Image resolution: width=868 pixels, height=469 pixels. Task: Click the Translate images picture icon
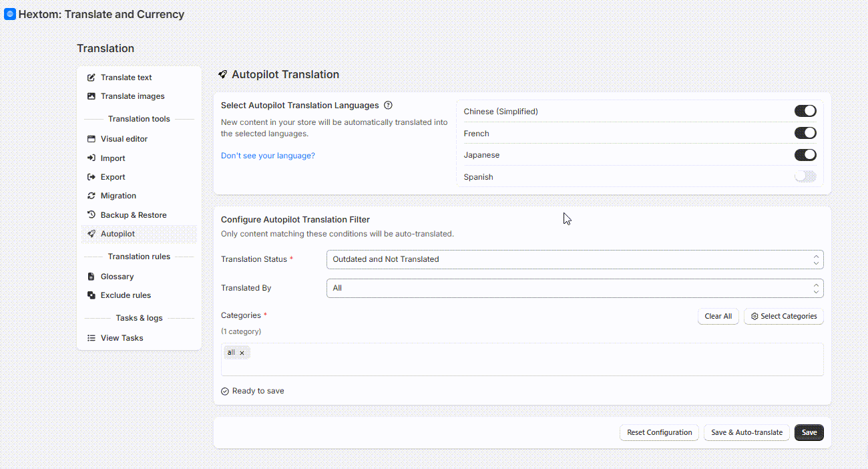[91, 96]
